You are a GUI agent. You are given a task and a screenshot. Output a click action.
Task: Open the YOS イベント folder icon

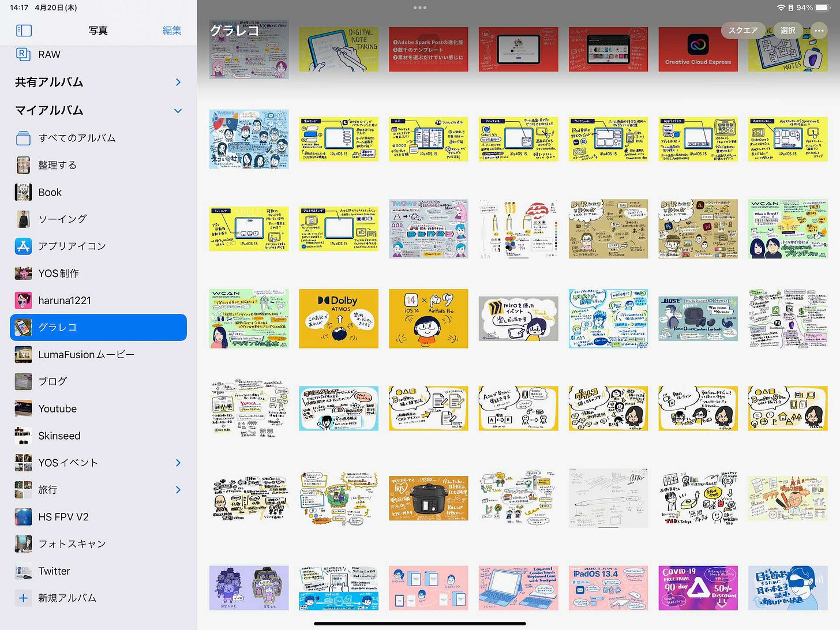click(23, 463)
